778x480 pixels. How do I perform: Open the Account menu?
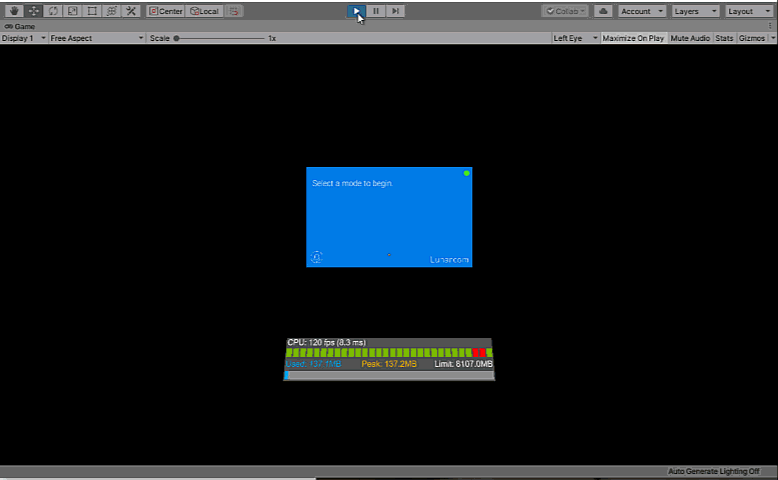click(x=642, y=11)
